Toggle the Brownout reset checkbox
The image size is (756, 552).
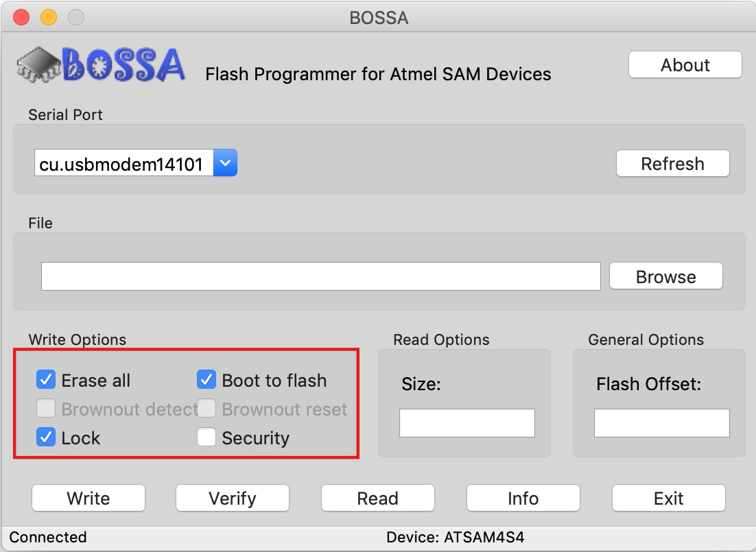pos(206,408)
